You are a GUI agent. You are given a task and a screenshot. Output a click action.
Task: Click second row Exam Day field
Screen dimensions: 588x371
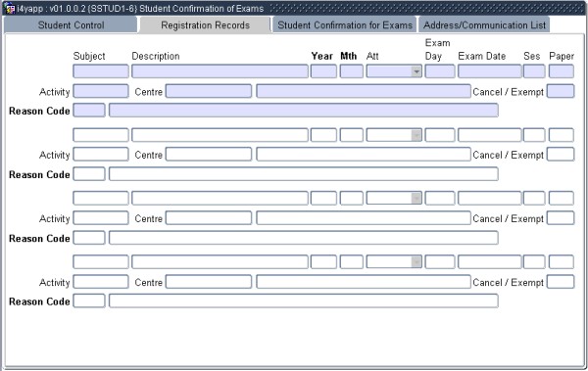(x=440, y=135)
